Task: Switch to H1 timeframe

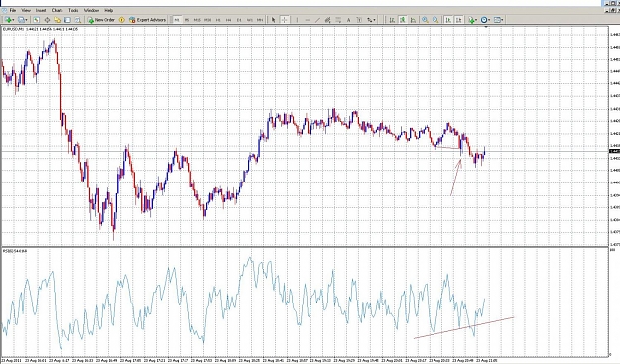Action: pos(218,20)
